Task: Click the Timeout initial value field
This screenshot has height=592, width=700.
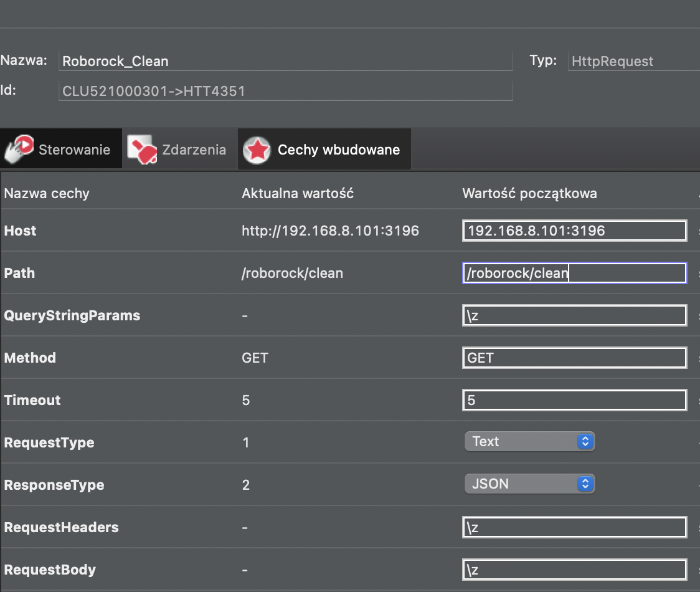Action: tap(575, 400)
